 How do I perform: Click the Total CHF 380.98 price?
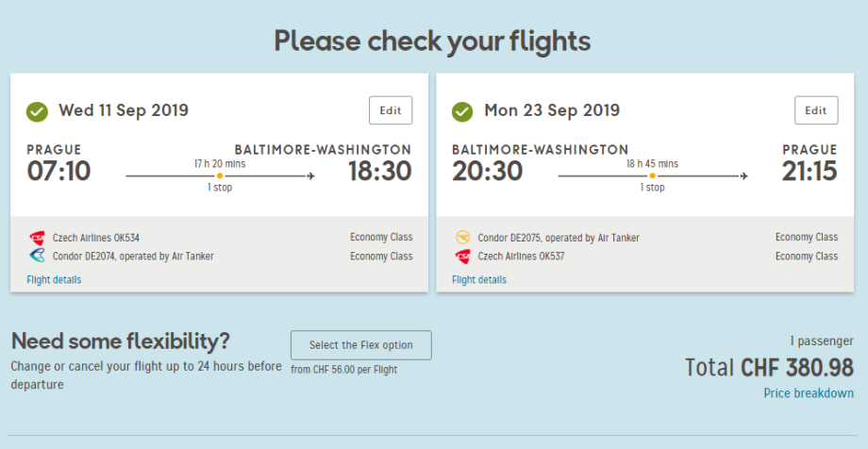pyautogui.click(x=769, y=368)
